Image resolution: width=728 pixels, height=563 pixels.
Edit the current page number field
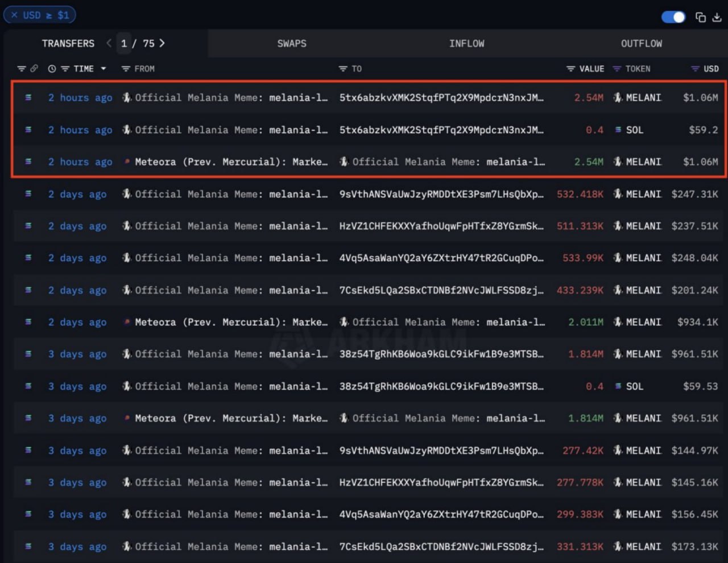click(x=124, y=43)
